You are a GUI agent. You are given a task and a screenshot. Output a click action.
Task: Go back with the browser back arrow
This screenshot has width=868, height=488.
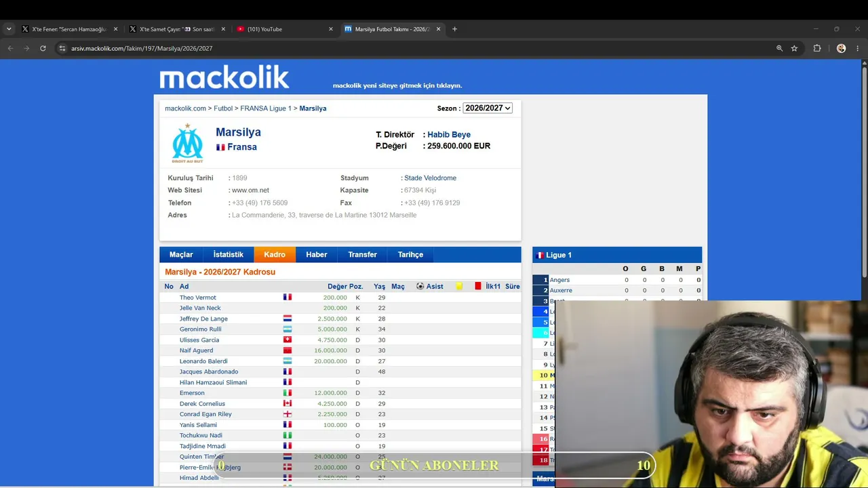(10, 48)
